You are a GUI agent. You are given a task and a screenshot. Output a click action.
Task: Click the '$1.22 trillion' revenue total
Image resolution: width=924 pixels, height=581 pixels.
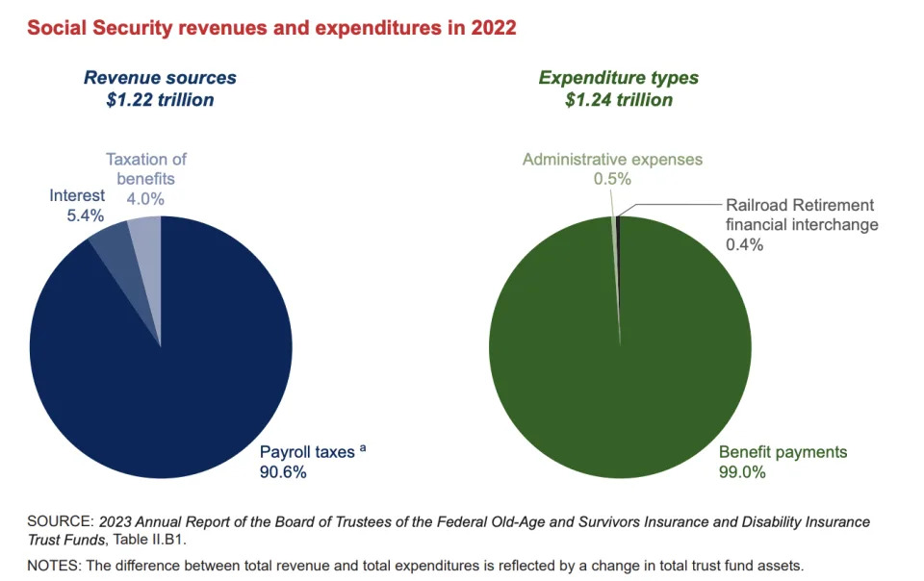pyautogui.click(x=160, y=99)
